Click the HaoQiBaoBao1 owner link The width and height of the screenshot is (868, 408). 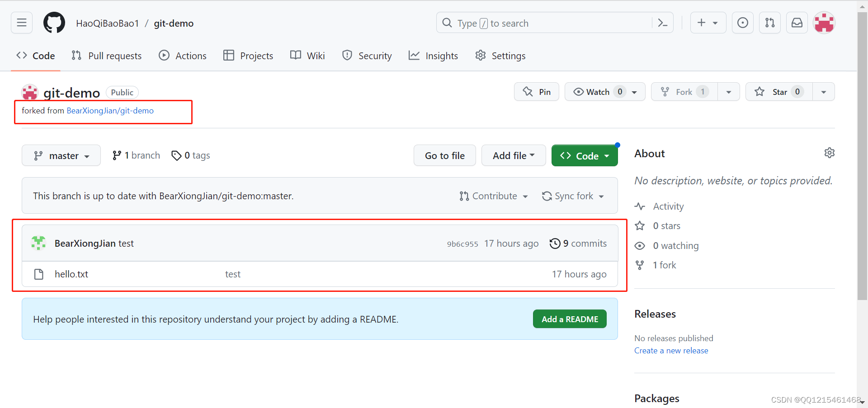tap(108, 23)
